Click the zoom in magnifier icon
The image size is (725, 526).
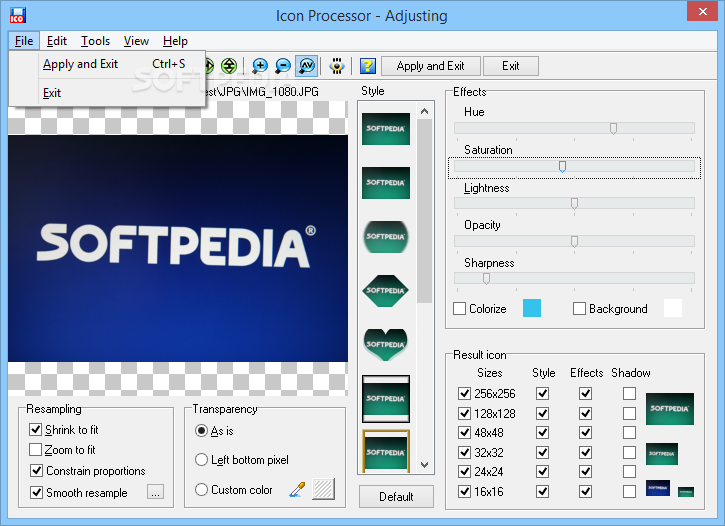click(x=260, y=66)
